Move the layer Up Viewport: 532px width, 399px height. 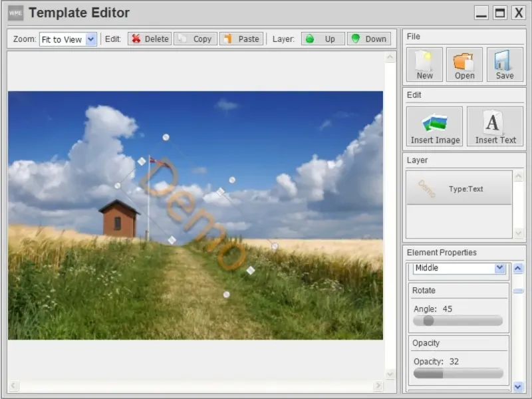pyautogui.click(x=323, y=39)
